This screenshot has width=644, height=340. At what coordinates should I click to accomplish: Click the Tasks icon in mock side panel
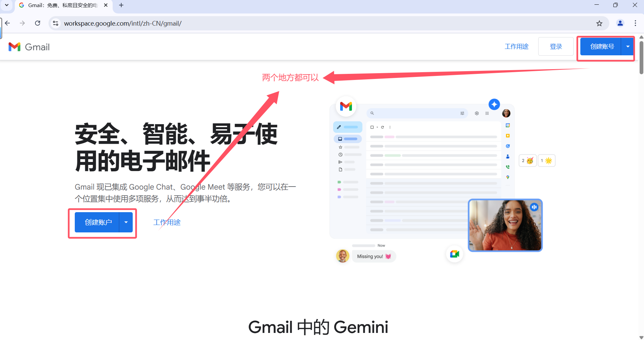point(508,146)
